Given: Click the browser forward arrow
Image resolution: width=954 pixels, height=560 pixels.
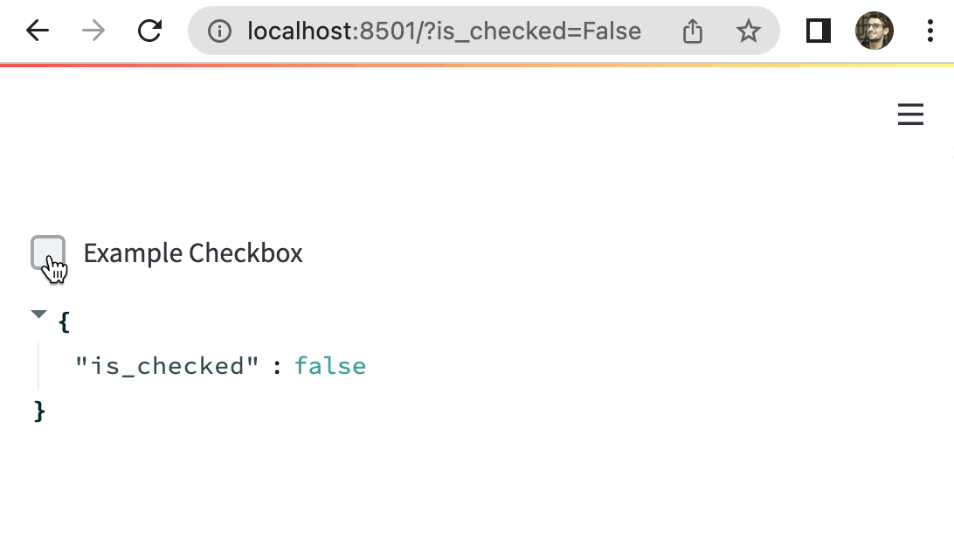Looking at the screenshot, I should [93, 31].
